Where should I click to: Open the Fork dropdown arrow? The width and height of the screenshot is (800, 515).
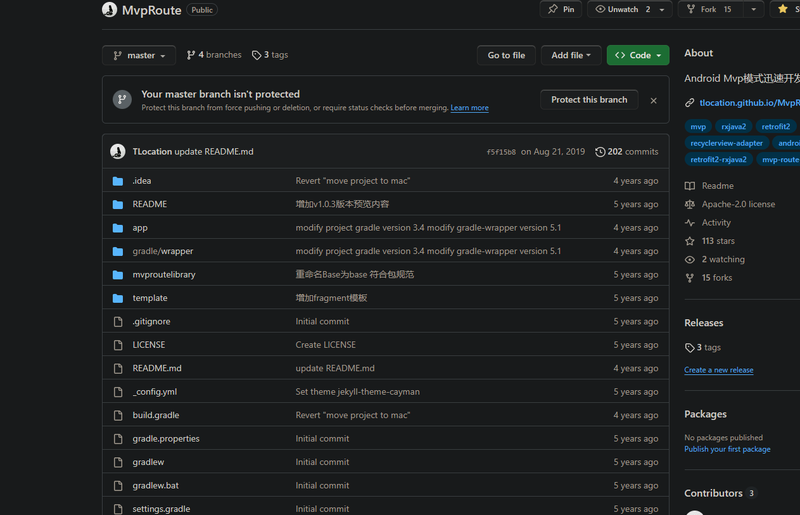click(x=753, y=9)
